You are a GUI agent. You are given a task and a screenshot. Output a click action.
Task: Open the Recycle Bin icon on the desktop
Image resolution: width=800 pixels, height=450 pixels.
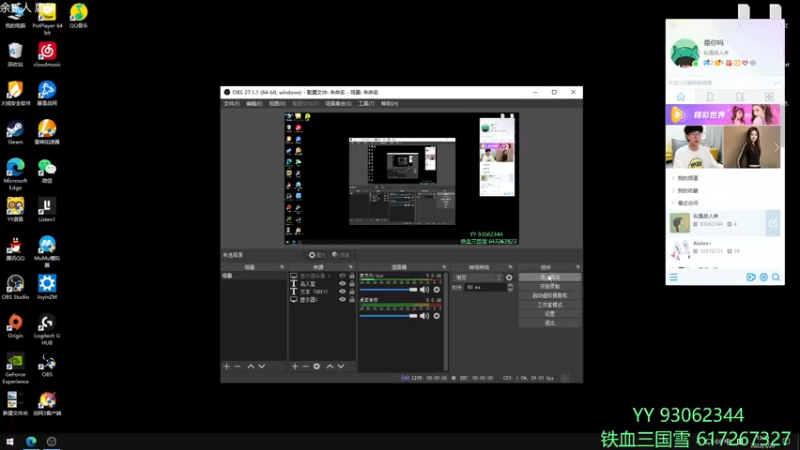point(15,55)
